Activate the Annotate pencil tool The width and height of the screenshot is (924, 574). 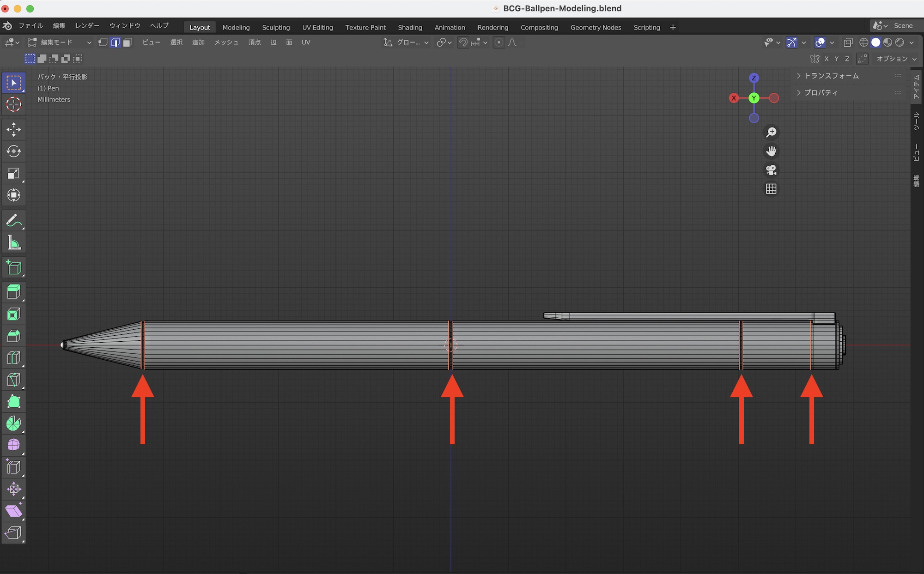pyautogui.click(x=13, y=221)
